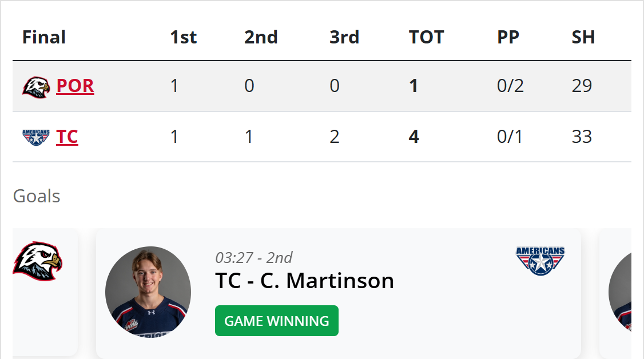Open the POR team link

75,86
